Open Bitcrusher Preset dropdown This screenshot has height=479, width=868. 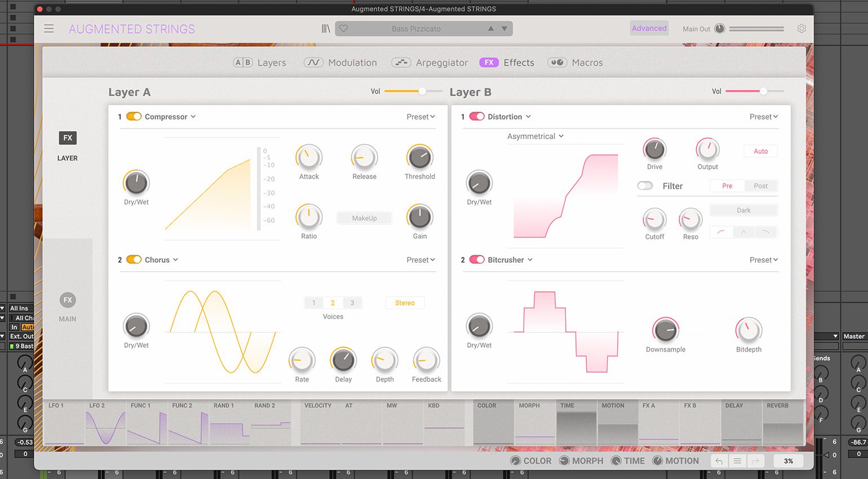pos(764,260)
